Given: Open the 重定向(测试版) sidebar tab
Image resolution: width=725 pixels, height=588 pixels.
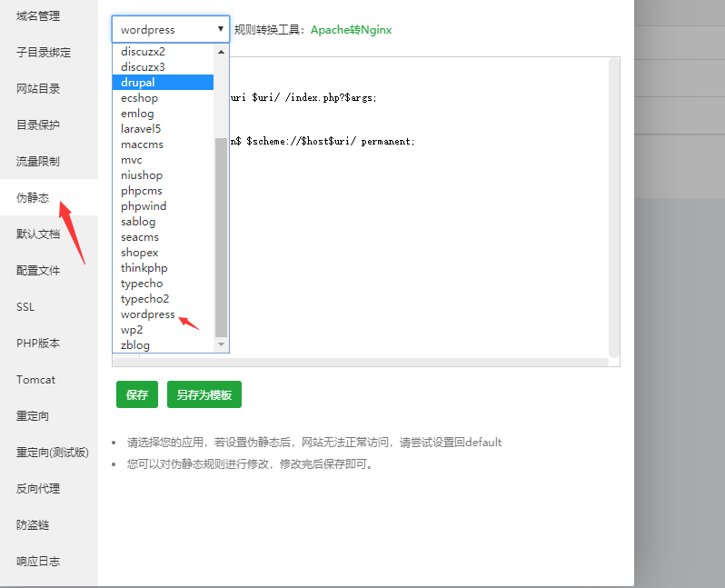Looking at the screenshot, I should pyautogui.click(x=48, y=452).
